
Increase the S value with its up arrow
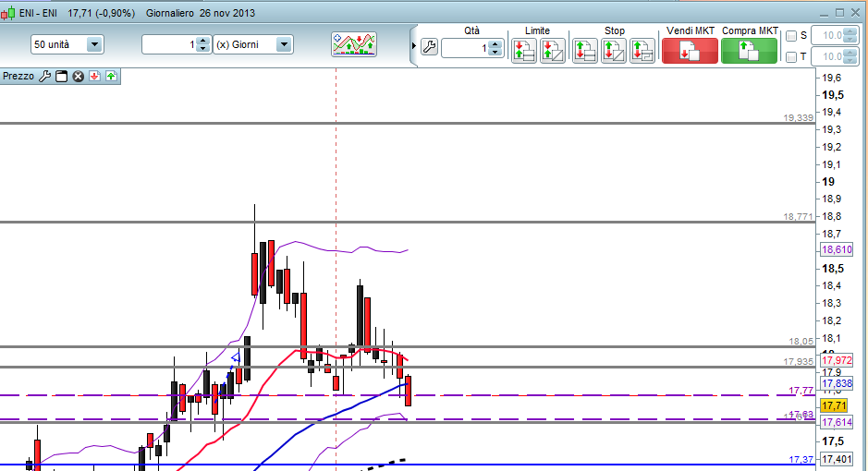[x=850, y=32]
